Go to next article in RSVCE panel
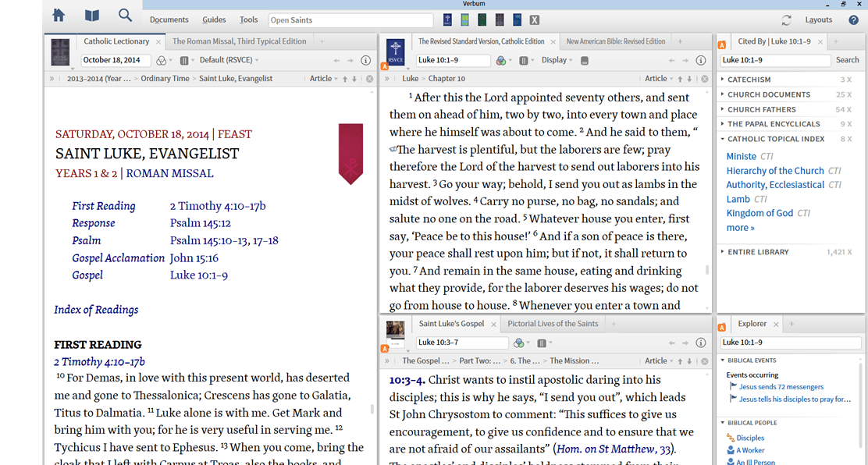This screenshot has height=465, width=868. 689,79
